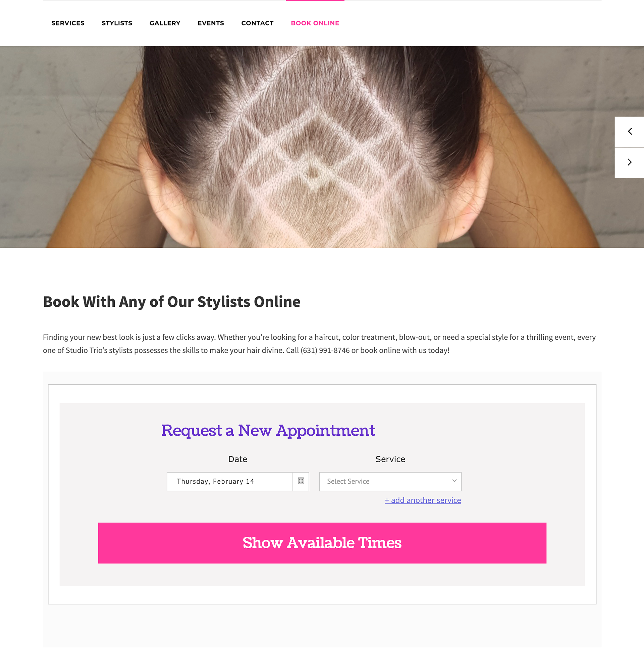This screenshot has width=644, height=661.
Task: Open the Services menu item
Action: (x=68, y=23)
